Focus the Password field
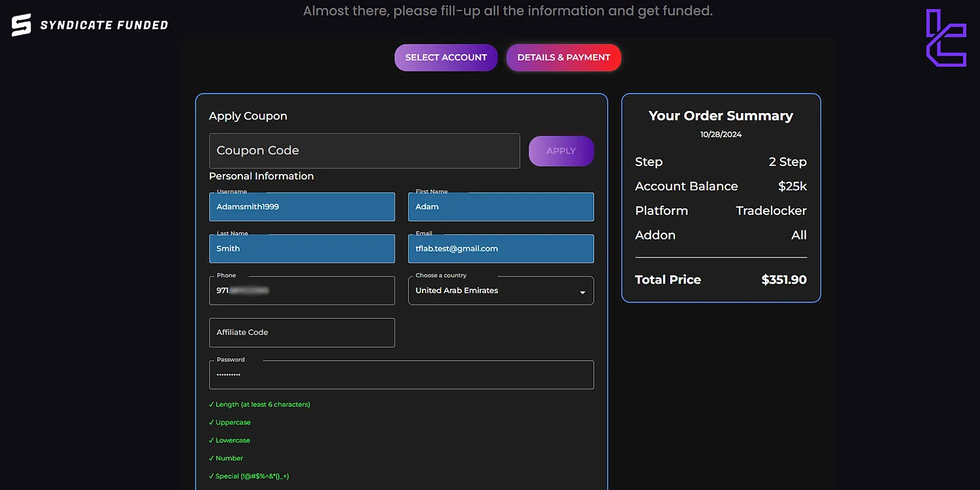The image size is (980, 490). pos(401,375)
